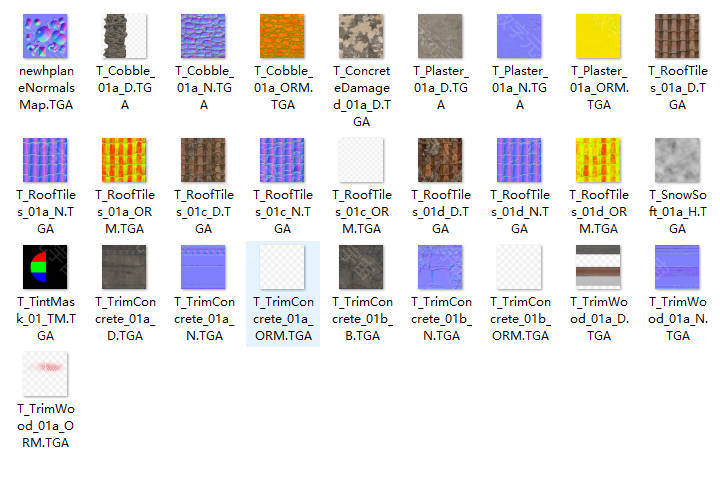Select the T_Plaster_01a_D.TGA icon

point(440,36)
